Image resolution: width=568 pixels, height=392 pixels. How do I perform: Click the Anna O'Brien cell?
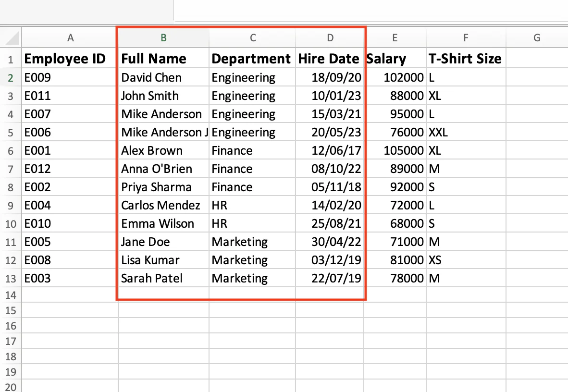click(164, 169)
